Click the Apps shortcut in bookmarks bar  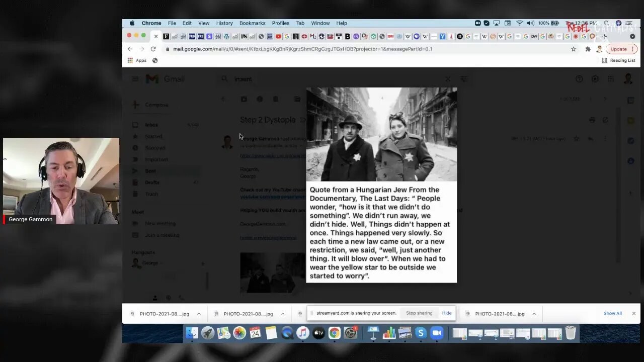click(137, 60)
